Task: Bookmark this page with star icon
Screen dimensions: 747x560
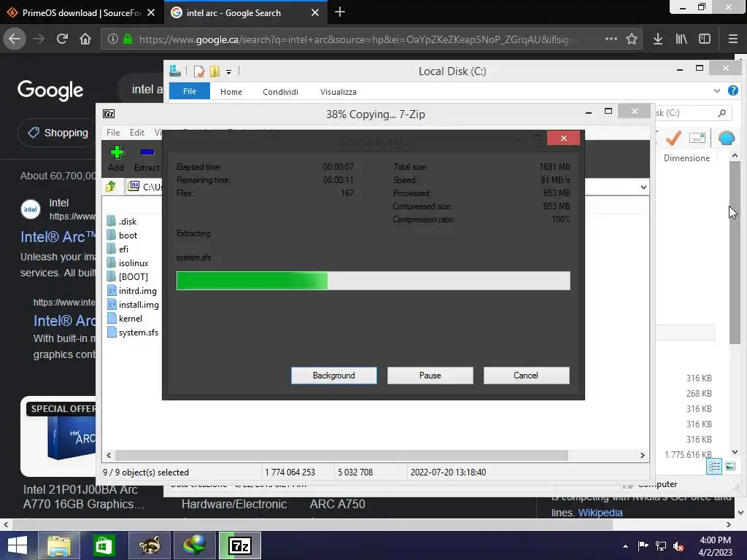Action: click(632, 39)
